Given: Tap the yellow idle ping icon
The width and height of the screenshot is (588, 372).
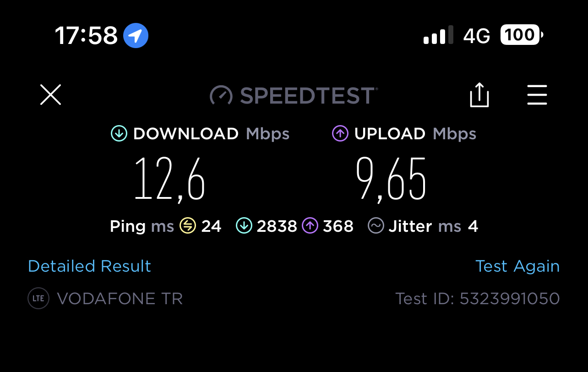Looking at the screenshot, I should pyautogui.click(x=188, y=226).
